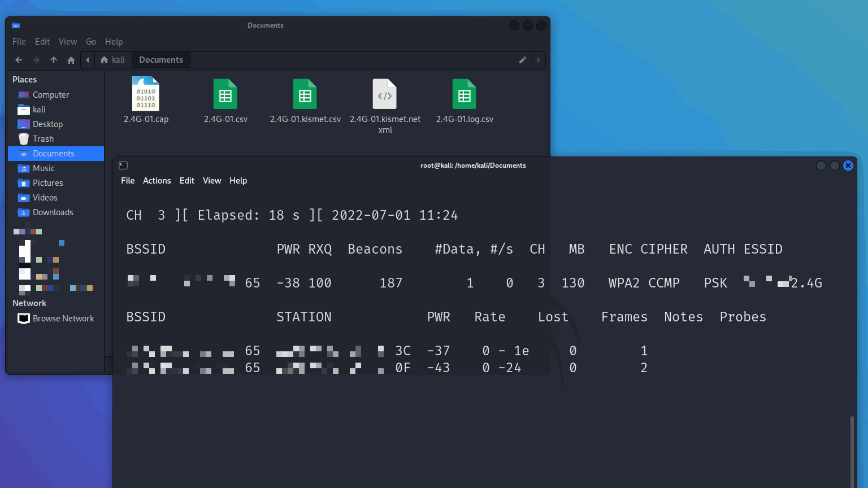Click the kali breadcrumb path button
868x488 pixels.
113,60
